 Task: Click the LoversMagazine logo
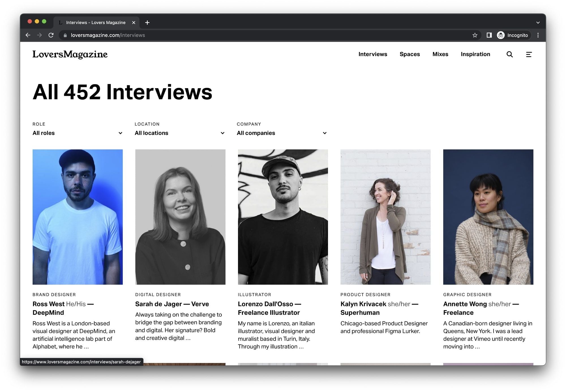coord(70,54)
